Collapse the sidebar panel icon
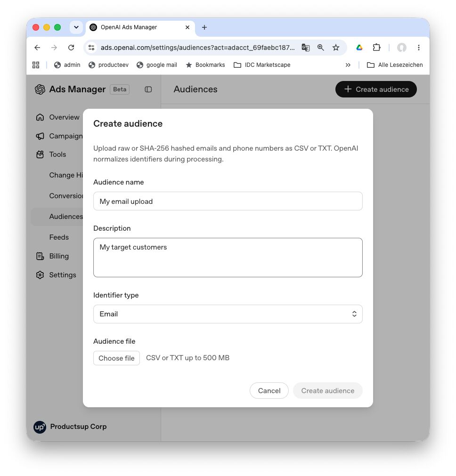456x476 pixels. pyautogui.click(x=148, y=89)
